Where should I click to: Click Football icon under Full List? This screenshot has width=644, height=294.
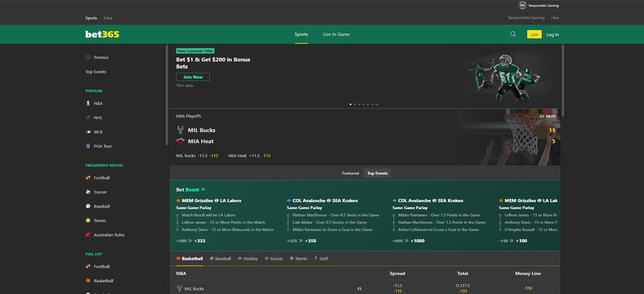tap(88, 266)
